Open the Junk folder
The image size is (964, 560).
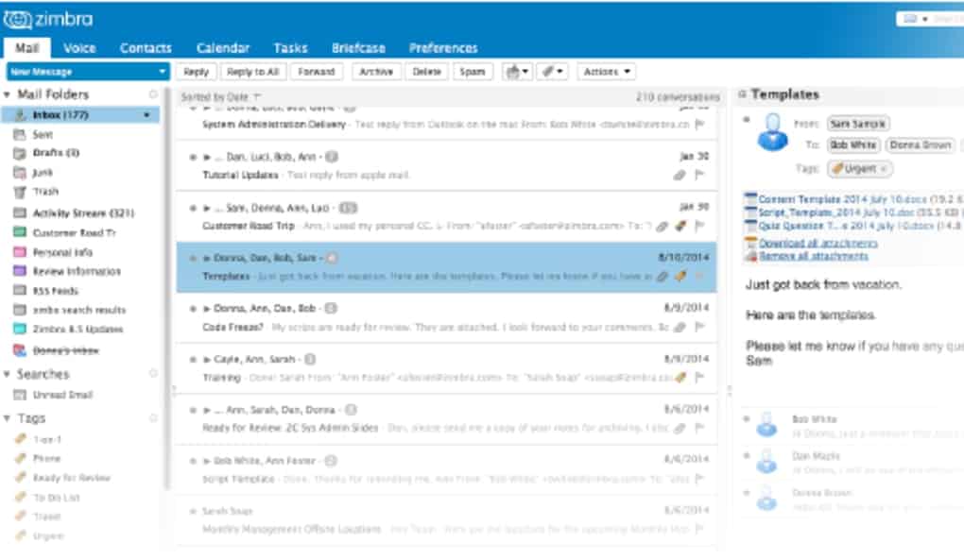click(x=43, y=173)
